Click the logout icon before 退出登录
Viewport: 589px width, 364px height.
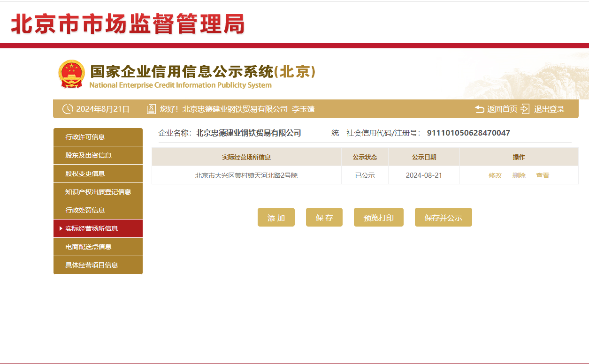[525, 109]
